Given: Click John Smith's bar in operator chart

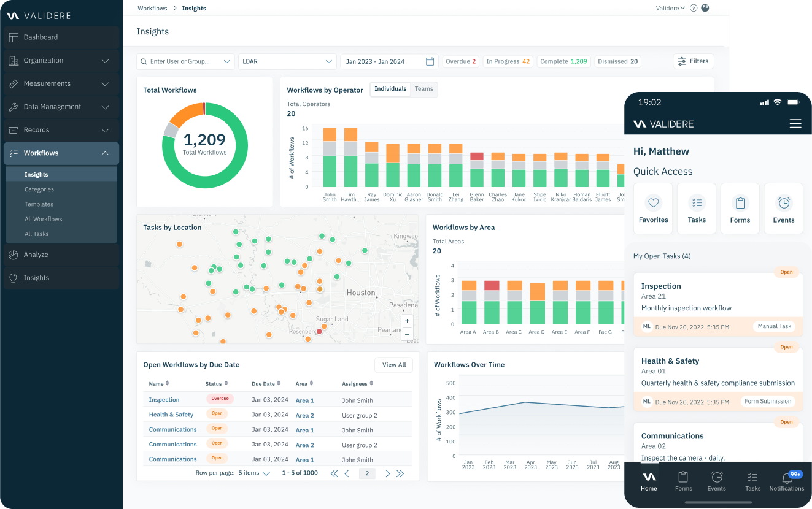Looking at the screenshot, I should (x=330, y=158).
